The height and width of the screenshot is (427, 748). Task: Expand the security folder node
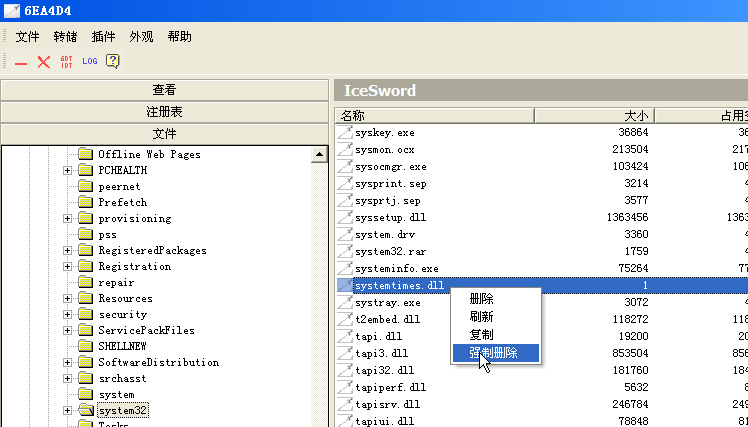[x=67, y=314]
